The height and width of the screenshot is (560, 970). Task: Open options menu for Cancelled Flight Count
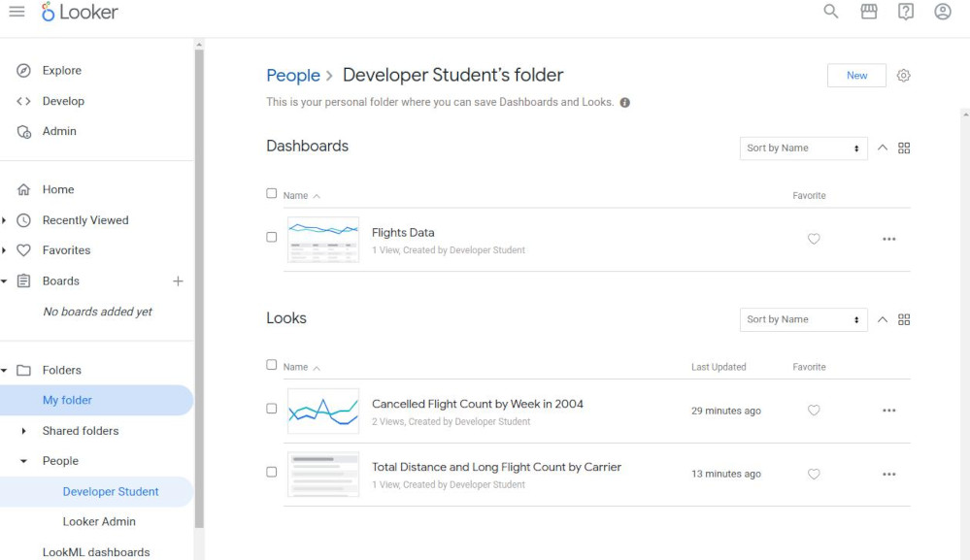click(889, 411)
